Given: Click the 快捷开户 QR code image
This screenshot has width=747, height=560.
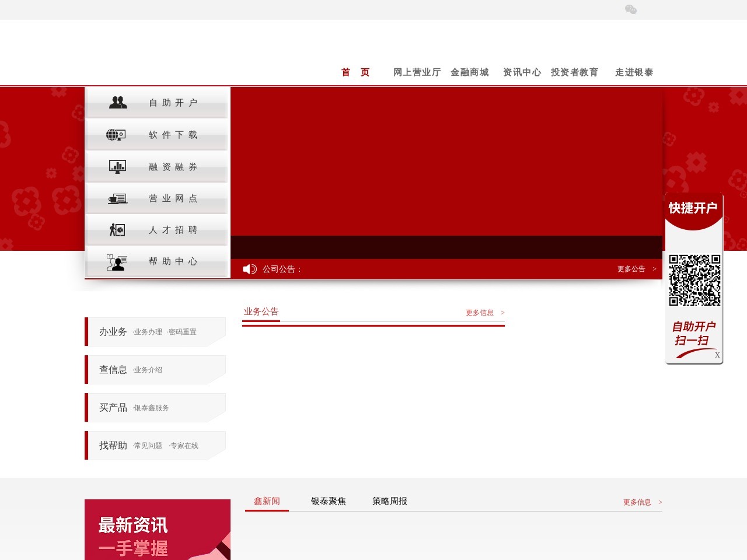Looking at the screenshot, I should 694,280.
